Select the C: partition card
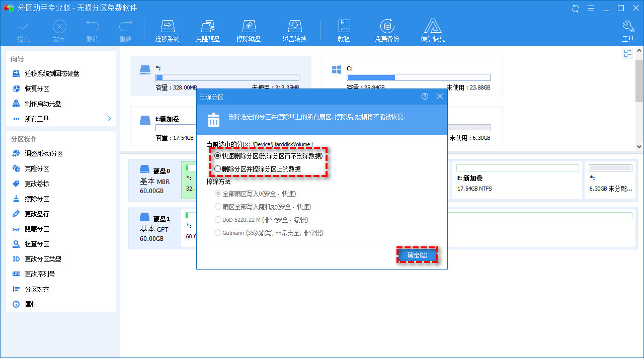This screenshot has width=644, height=358. pyautogui.click(x=412, y=76)
